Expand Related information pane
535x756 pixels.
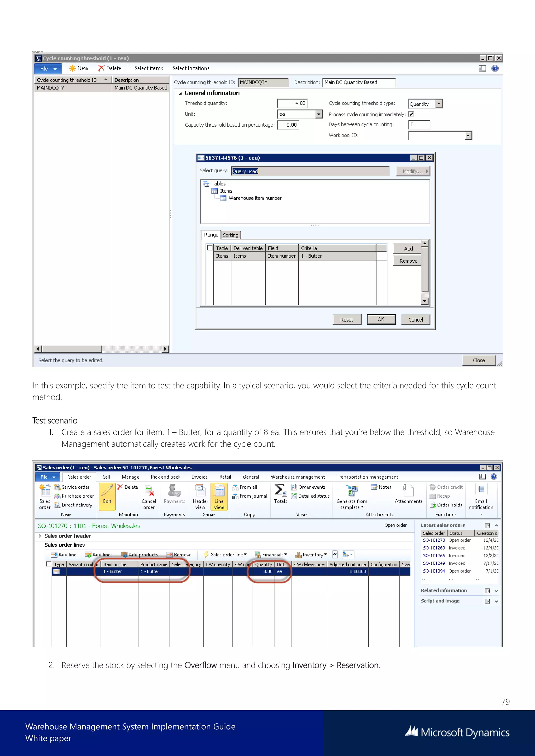pyautogui.click(x=496, y=591)
